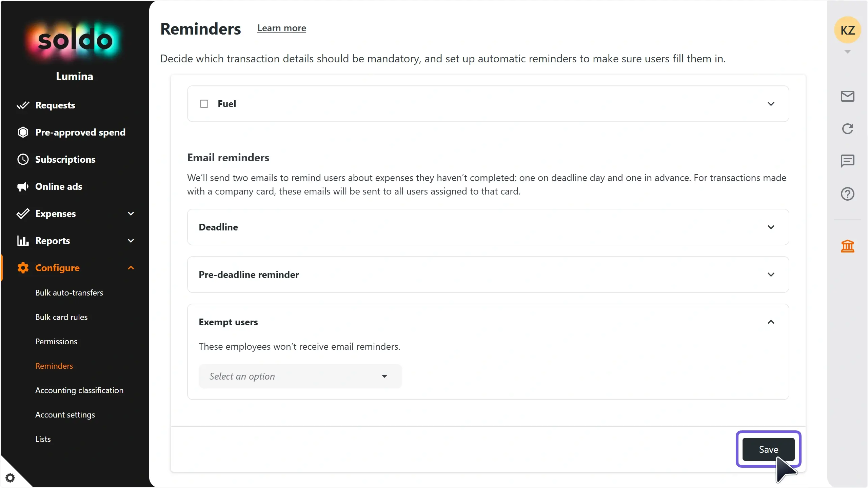Click the Save button
This screenshot has height=488, width=868.
tap(768, 449)
